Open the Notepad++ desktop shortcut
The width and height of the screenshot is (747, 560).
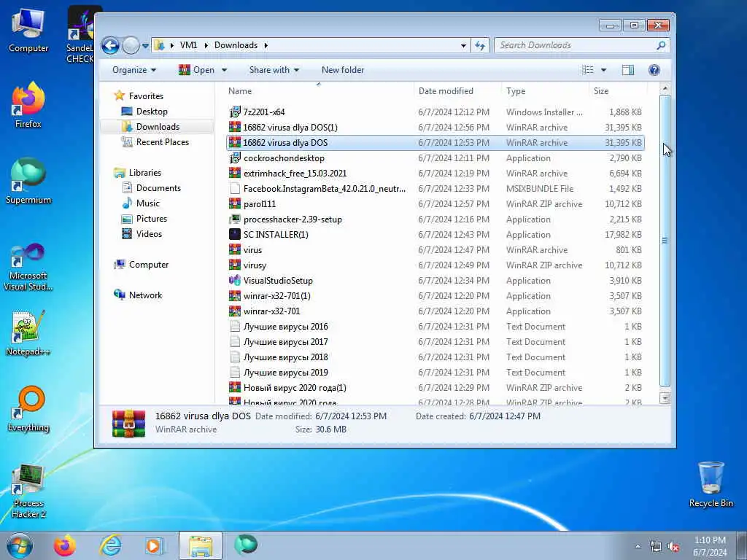[28, 333]
